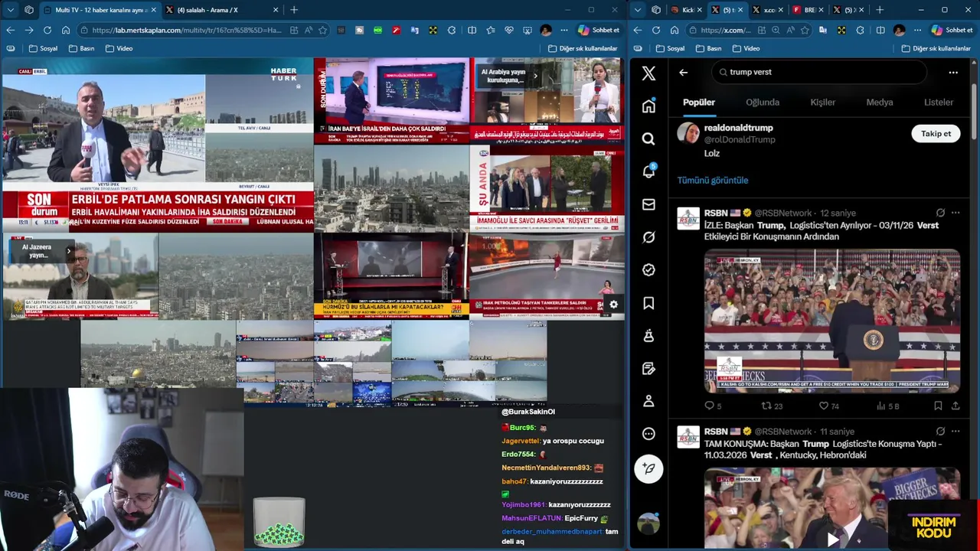
Task: Click the 'Tümünü görüntüle' link
Action: pyautogui.click(x=713, y=181)
